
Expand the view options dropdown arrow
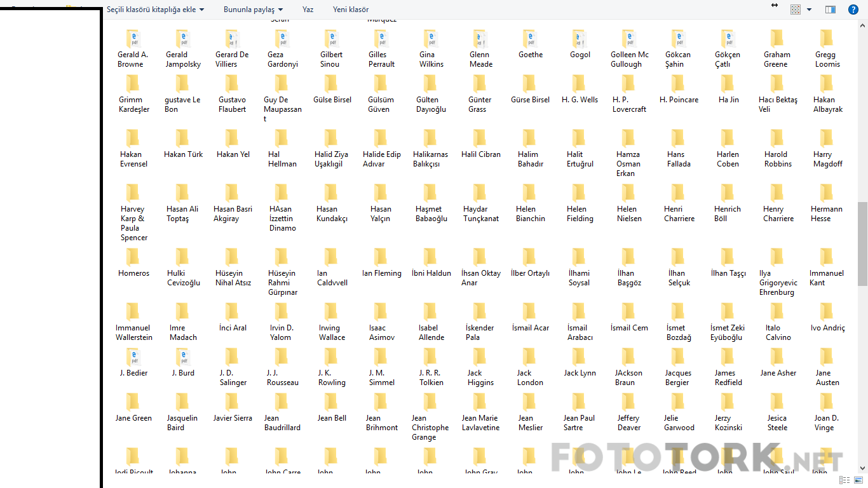[x=809, y=10]
